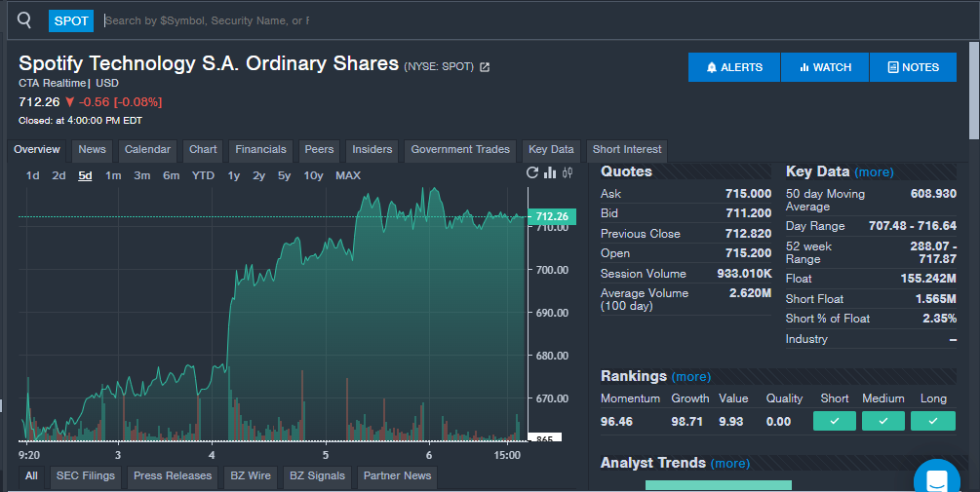This screenshot has width=980, height=492.
Task: Click the magnifying glass search icon
Action: coord(24,20)
